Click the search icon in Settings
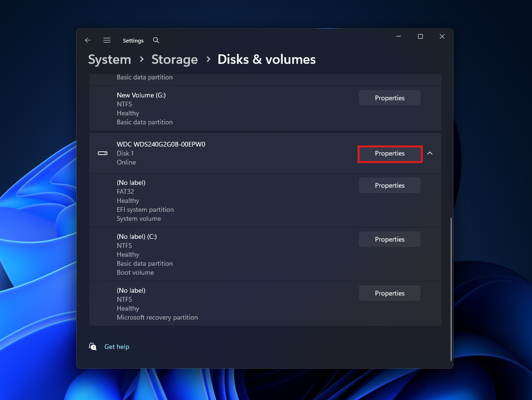This screenshot has width=532, height=400. [156, 40]
